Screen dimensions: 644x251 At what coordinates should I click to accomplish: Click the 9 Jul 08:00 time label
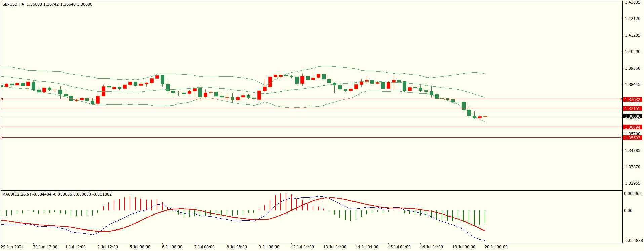point(269,247)
